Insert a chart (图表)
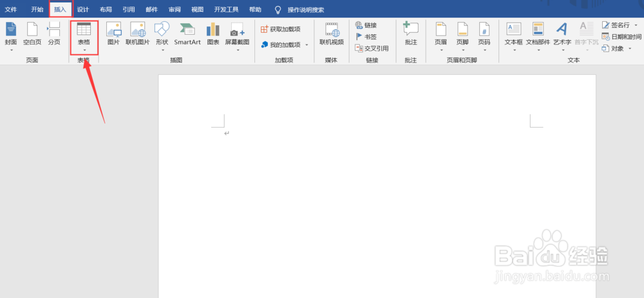 coord(213,35)
